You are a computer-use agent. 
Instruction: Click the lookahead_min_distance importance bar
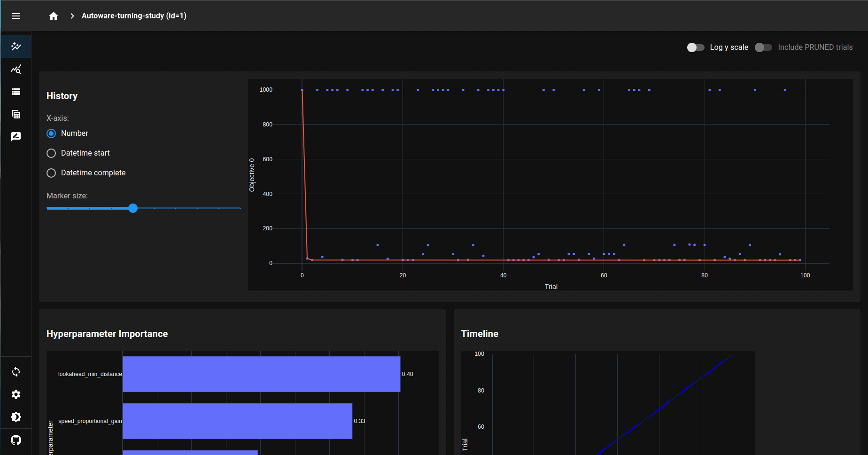261,374
